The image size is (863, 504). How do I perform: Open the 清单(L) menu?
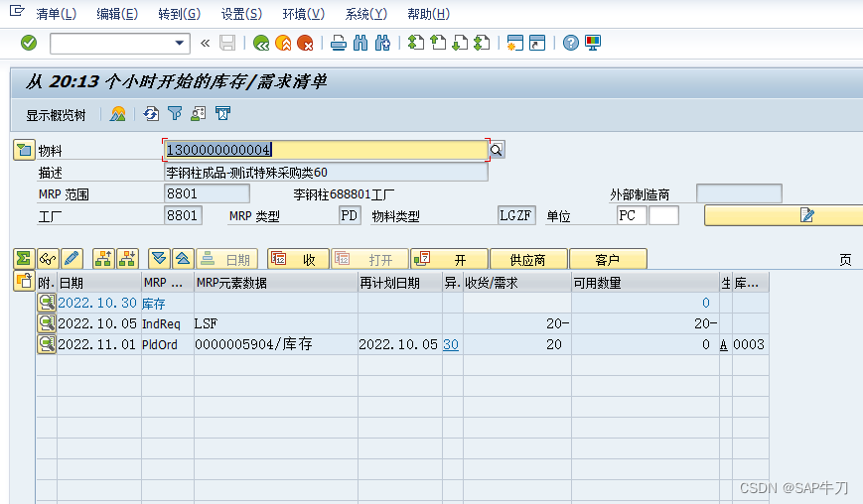click(57, 14)
